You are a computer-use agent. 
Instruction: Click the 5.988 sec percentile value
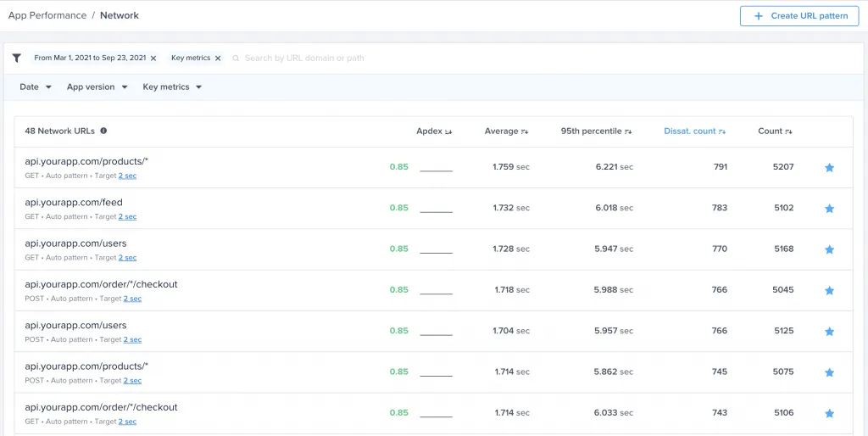(x=614, y=290)
